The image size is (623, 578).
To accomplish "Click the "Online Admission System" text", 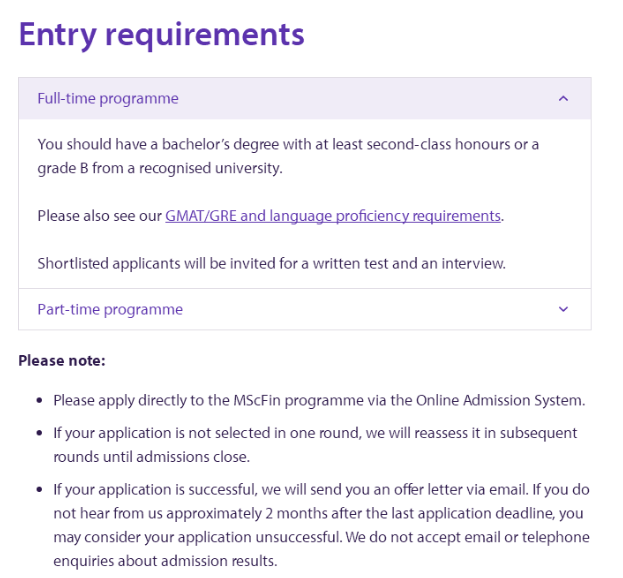I will (x=498, y=400).
